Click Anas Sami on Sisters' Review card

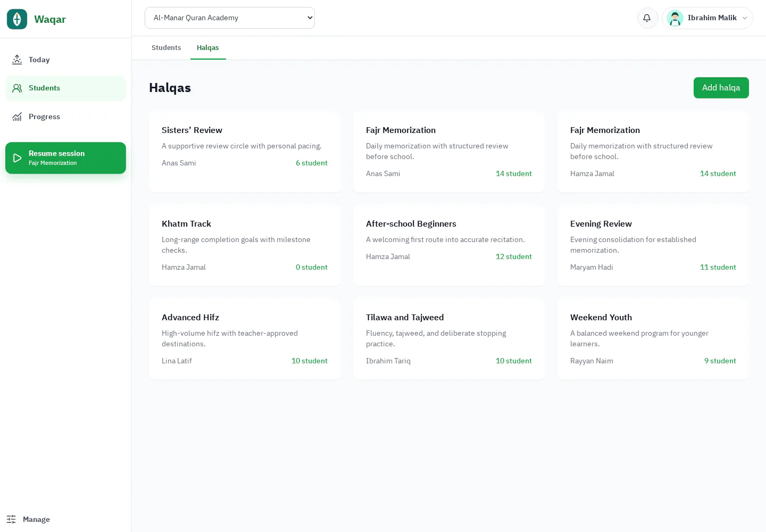(x=179, y=163)
